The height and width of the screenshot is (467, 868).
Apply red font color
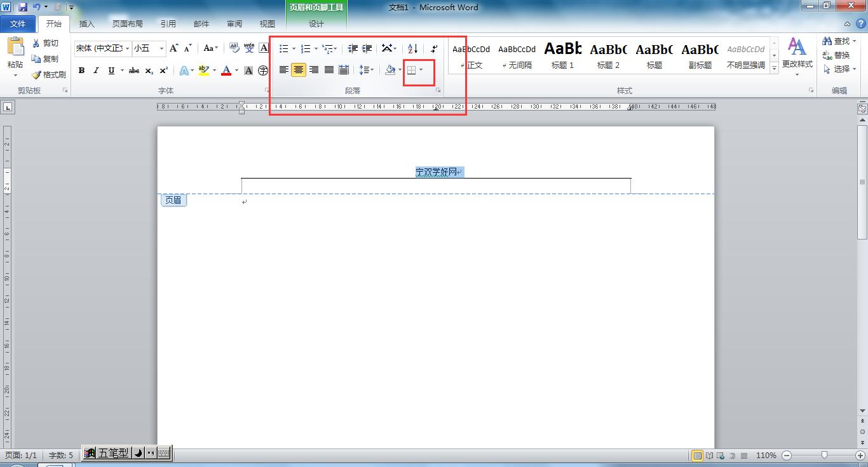[x=226, y=71]
